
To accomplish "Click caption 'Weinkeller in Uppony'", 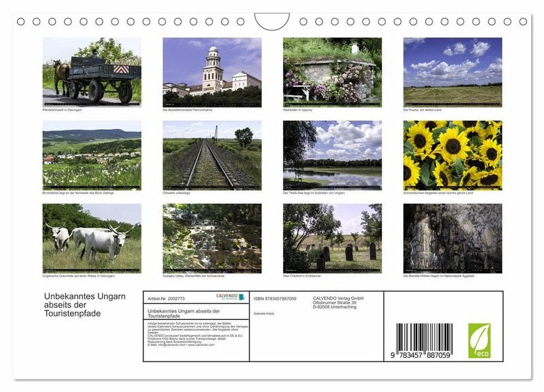I will (298, 110).
